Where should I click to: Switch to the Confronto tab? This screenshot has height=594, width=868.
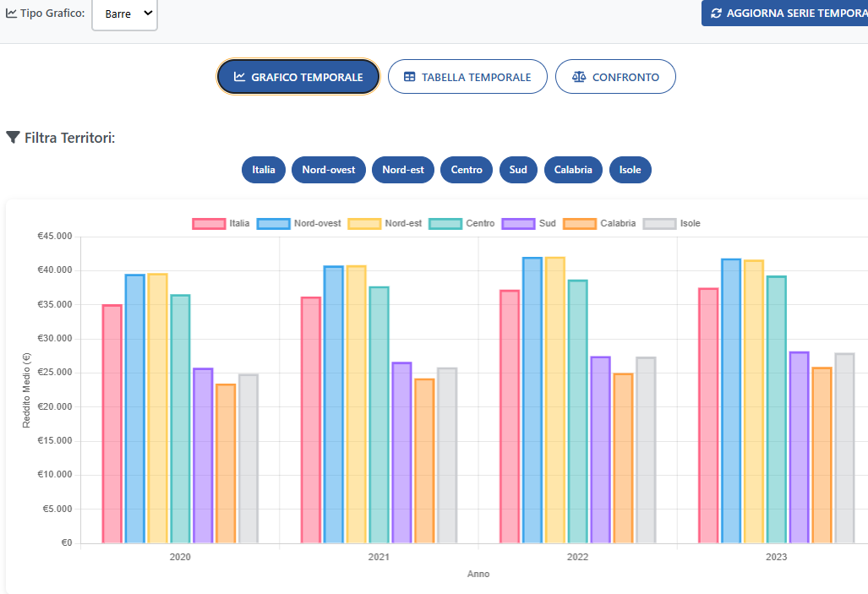tap(615, 76)
